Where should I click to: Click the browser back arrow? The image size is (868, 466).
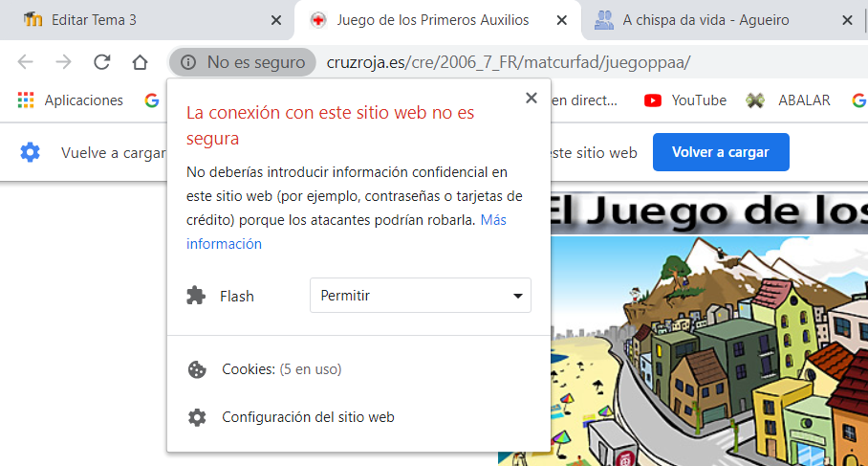point(26,62)
